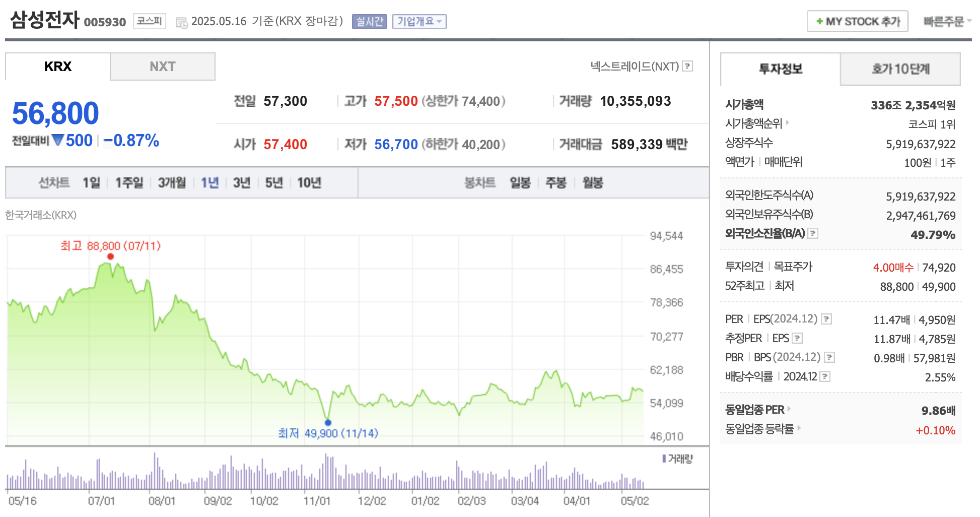Open the 빠른주문 dropdown
980x517 pixels.
coord(947,22)
